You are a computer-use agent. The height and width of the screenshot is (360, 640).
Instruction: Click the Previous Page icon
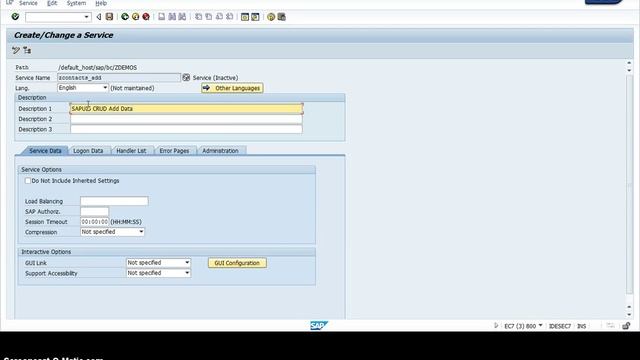[x=209, y=17]
